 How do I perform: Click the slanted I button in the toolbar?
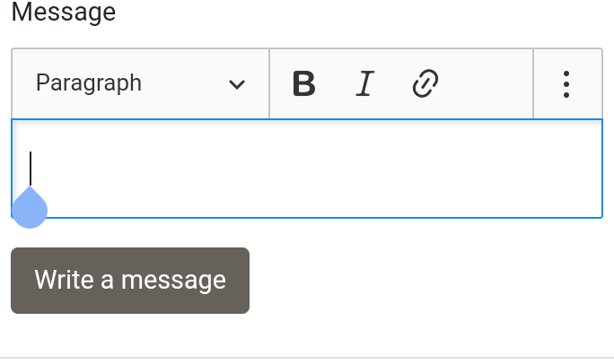[x=364, y=84]
